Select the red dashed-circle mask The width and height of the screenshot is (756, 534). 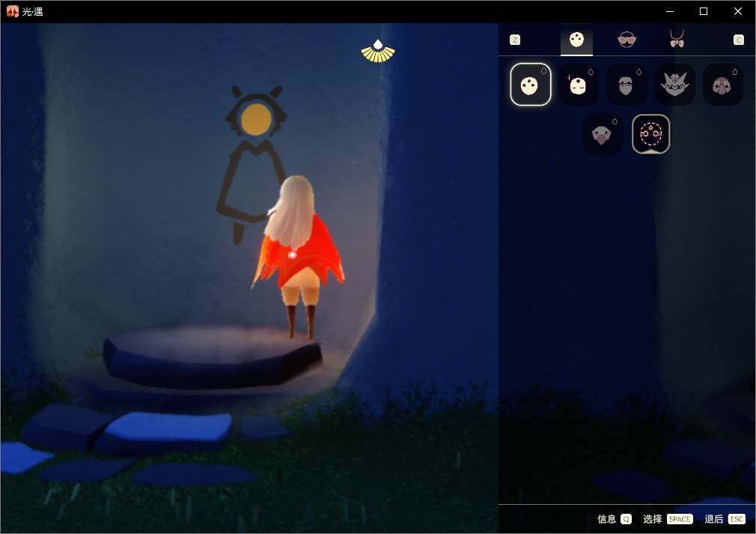click(x=651, y=134)
